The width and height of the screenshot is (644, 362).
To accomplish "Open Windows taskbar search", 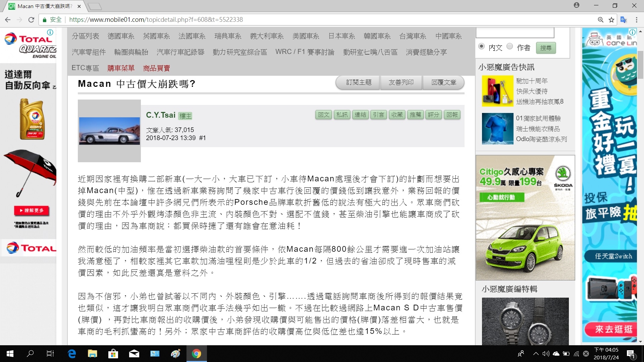I will (x=30, y=354).
